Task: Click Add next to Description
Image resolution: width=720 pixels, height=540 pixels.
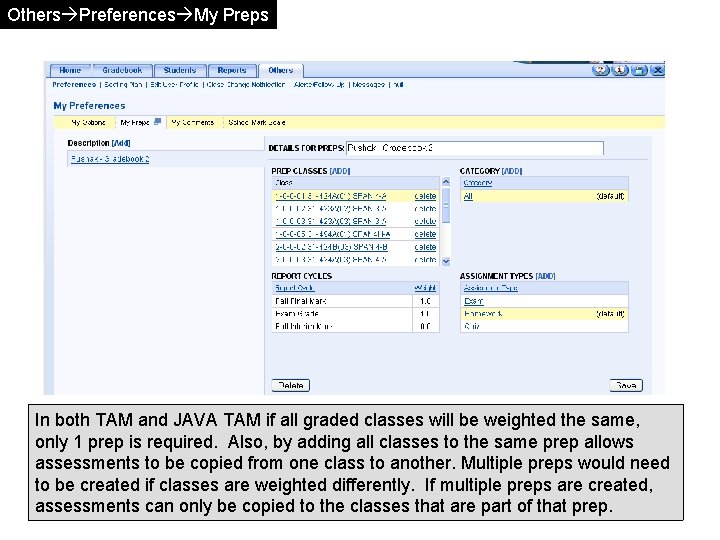Action: [x=121, y=143]
